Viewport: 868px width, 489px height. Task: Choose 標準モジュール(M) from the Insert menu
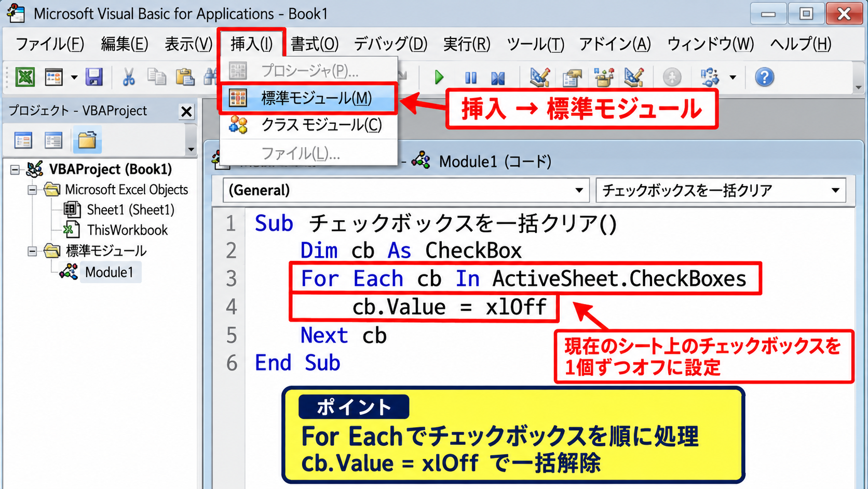[308, 98]
